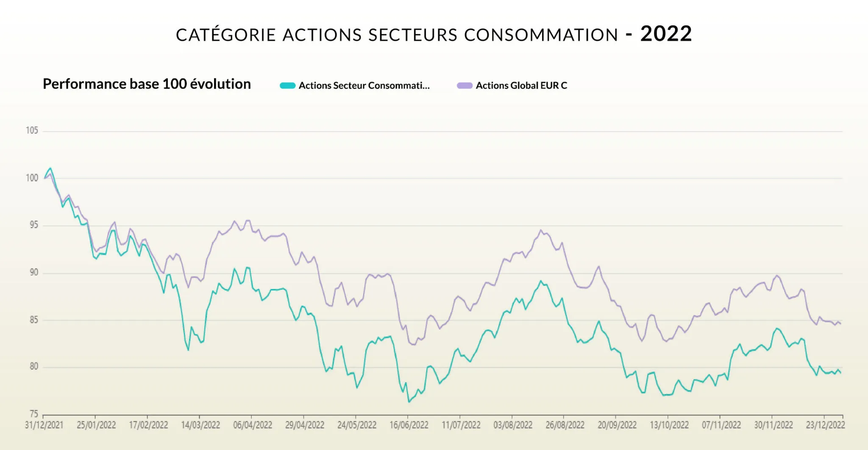Viewport: 868px width, 450px height.
Task: Choose the 20/09/2022 date label
Action: point(617,425)
